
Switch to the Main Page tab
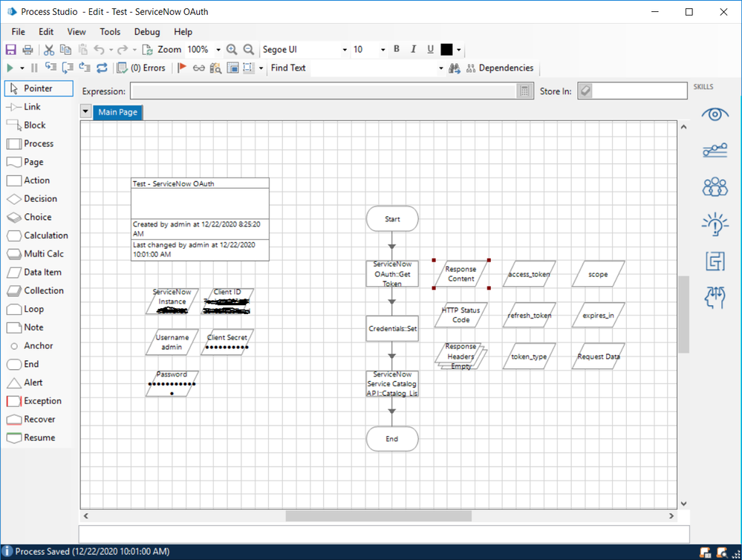[x=117, y=112]
